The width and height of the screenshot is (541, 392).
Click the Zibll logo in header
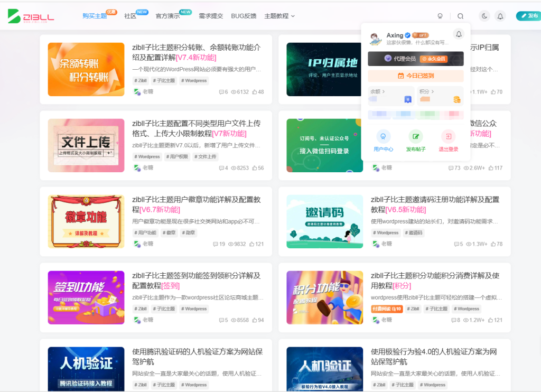tap(31, 16)
